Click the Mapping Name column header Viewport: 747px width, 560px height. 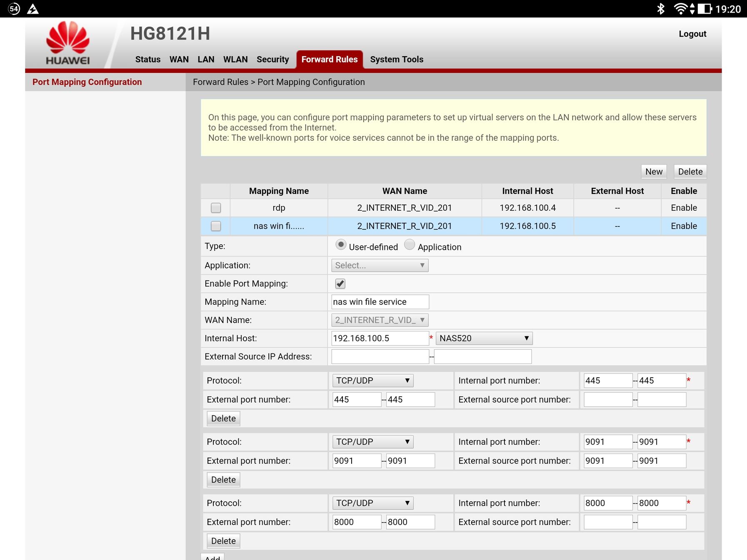[279, 191]
